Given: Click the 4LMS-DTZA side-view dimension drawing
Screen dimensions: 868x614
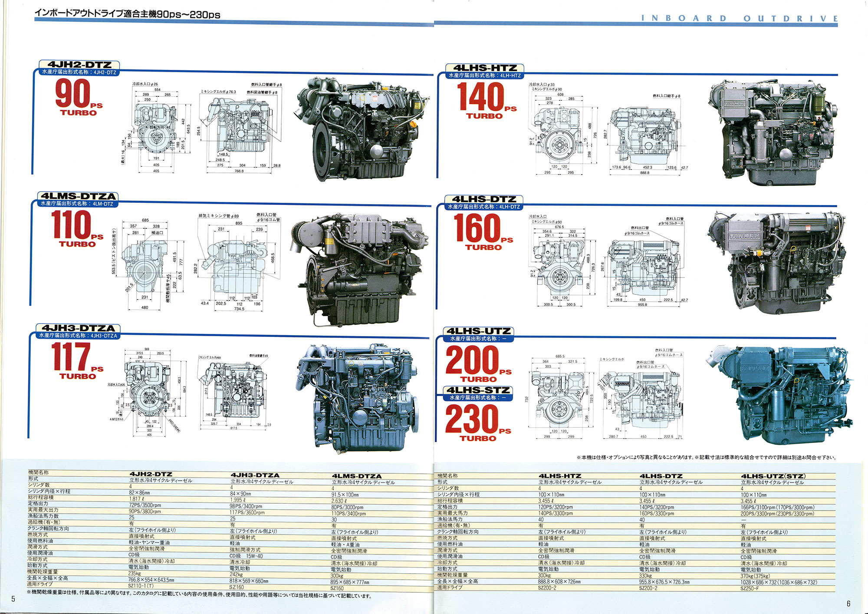Looking at the screenshot, I should (x=238, y=262).
